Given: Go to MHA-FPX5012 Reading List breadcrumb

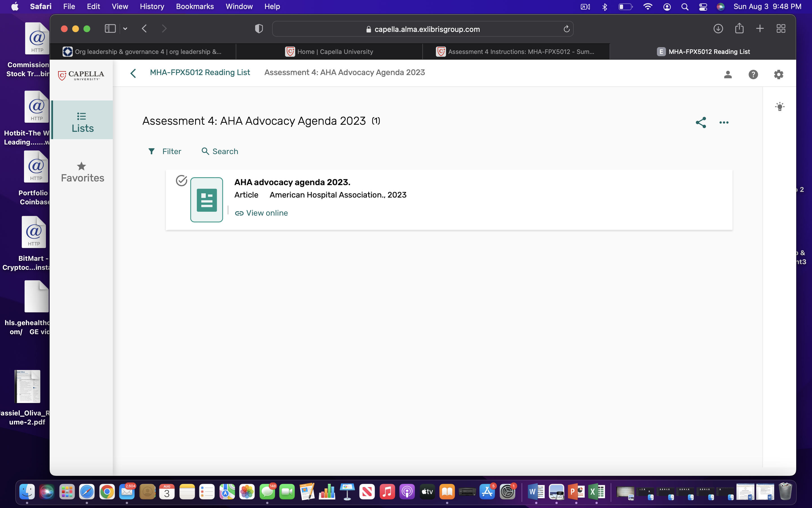Looking at the screenshot, I should (200, 73).
